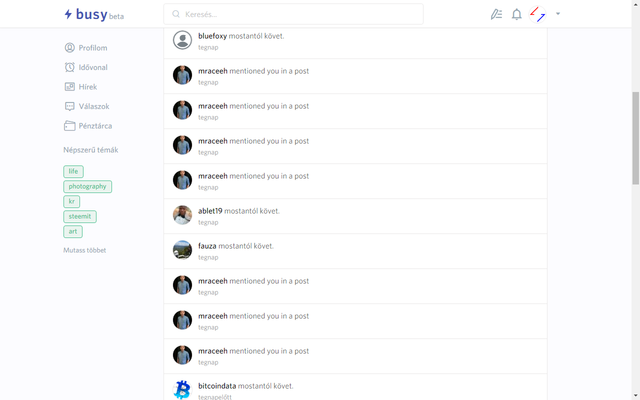This screenshot has height=400, width=640.
Task: Click into the Keresés search field
Action: pyautogui.click(x=293, y=14)
